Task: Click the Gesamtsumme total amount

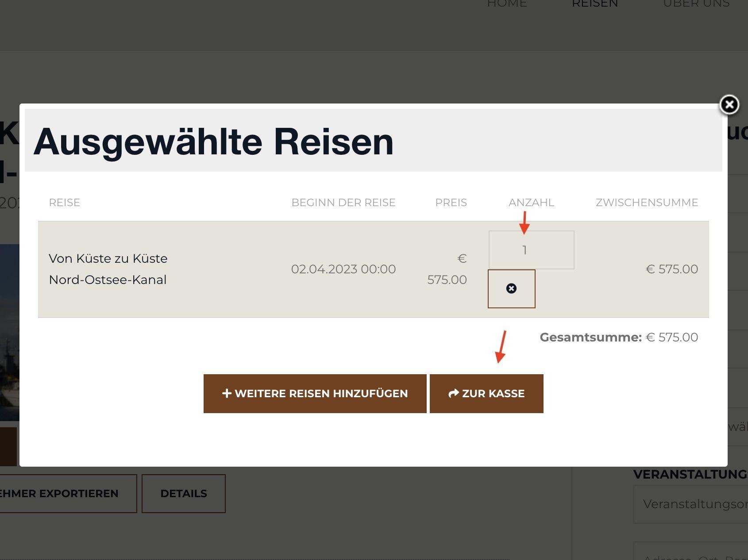Action: pos(671,337)
